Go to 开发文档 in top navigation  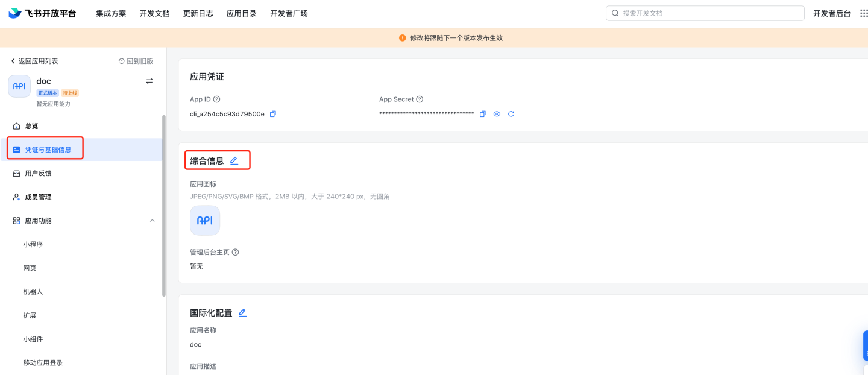point(154,13)
